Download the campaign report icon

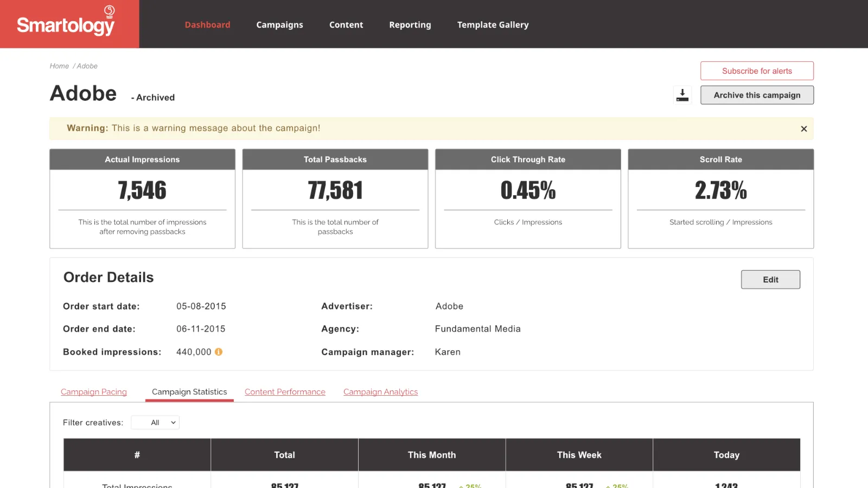coord(682,95)
